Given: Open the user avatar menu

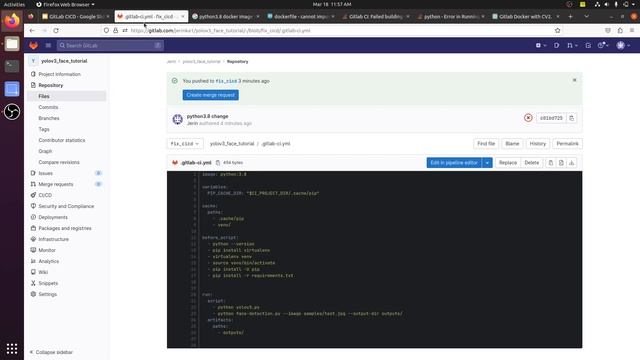Looking at the screenshot, I should (x=623, y=45).
